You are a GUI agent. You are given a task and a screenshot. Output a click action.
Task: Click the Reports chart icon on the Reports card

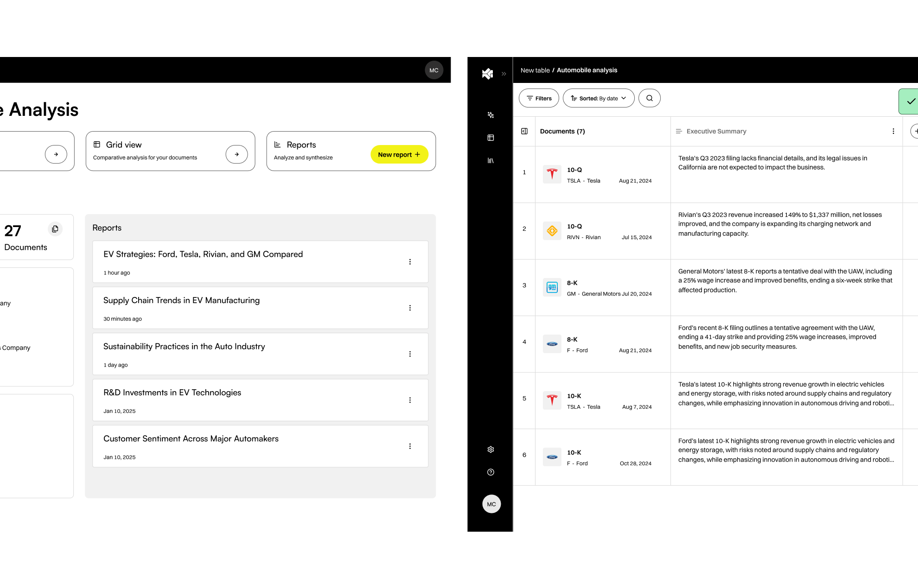click(277, 145)
